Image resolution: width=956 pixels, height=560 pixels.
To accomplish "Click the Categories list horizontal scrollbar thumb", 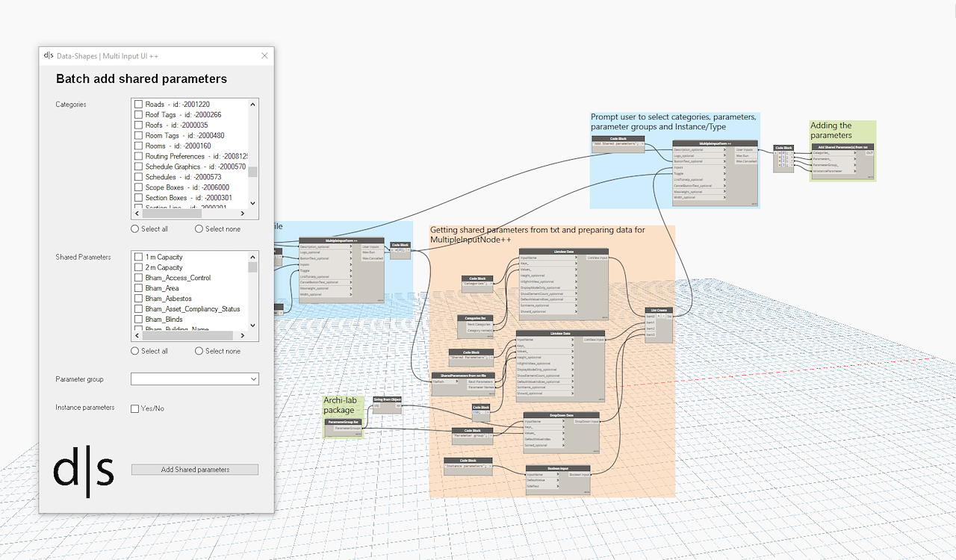I will (173, 214).
